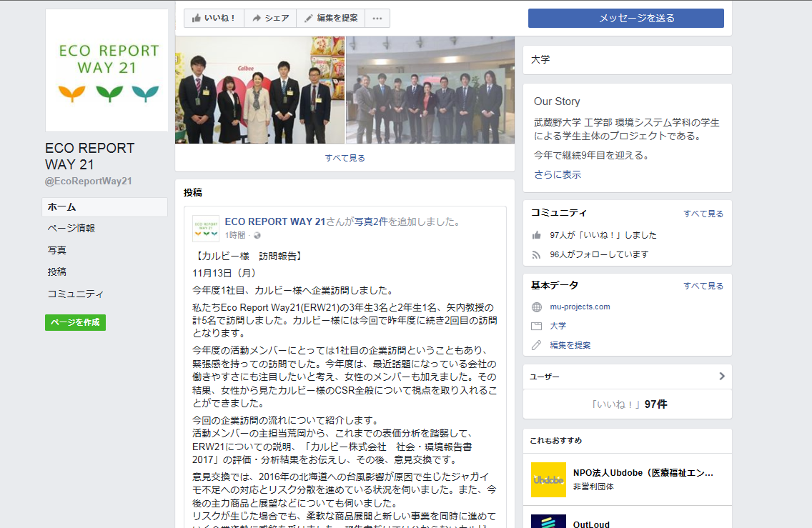Toggle the いいね！ like button

pyautogui.click(x=214, y=18)
